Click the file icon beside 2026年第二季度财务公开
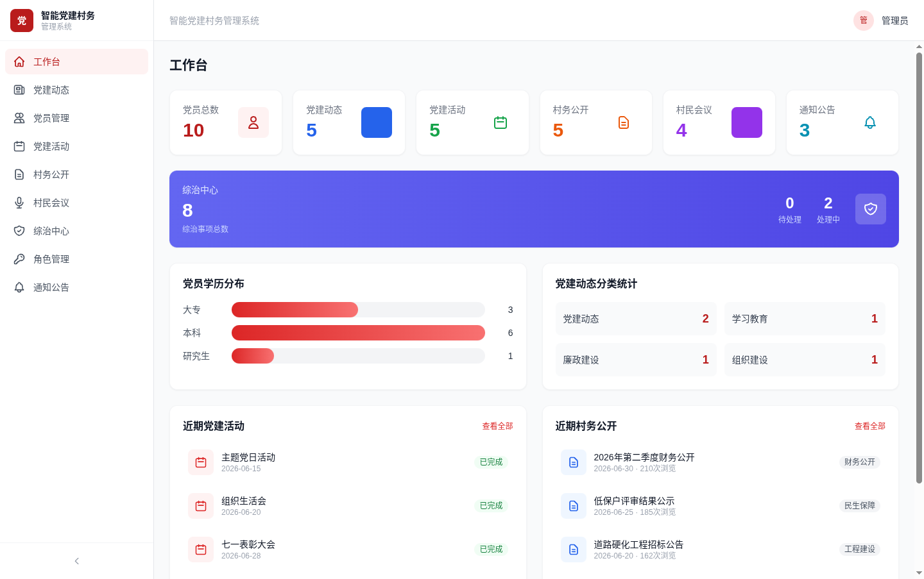Image resolution: width=924 pixels, height=579 pixels. click(574, 462)
